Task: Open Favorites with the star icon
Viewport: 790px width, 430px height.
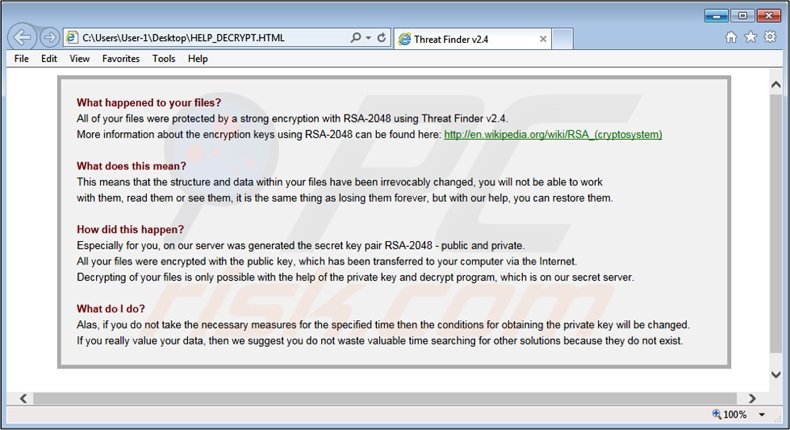Action: pos(751,37)
